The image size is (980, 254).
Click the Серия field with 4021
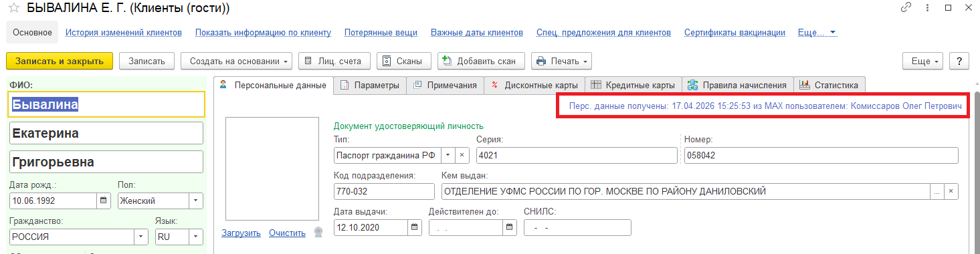tap(577, 155)
